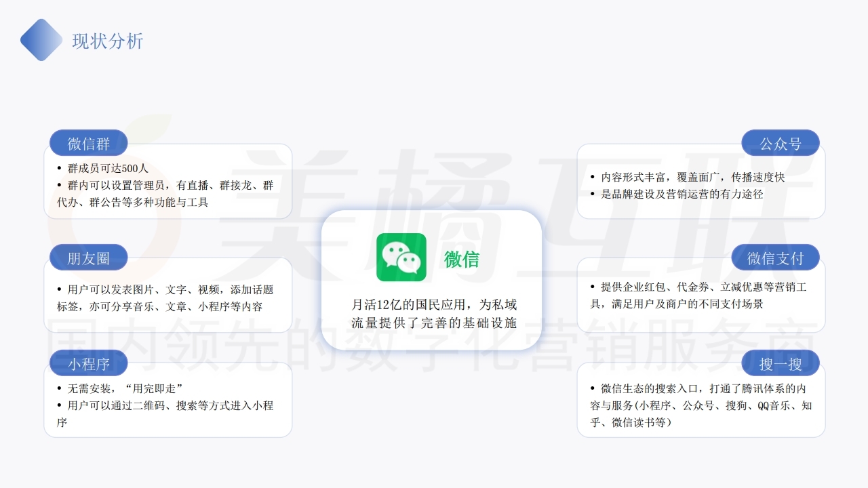Click the line 是品牌建设及营销运营的有力途径

tap(682, 194)
